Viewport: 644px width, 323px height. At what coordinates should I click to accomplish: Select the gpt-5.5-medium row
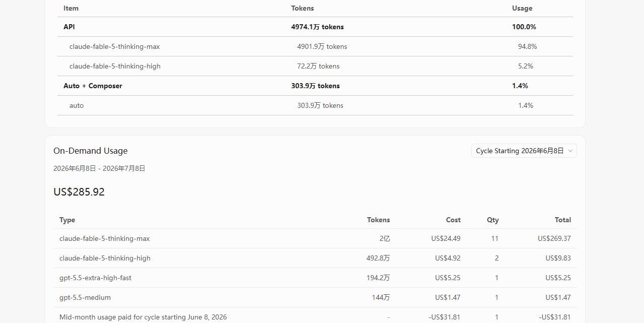315,297
